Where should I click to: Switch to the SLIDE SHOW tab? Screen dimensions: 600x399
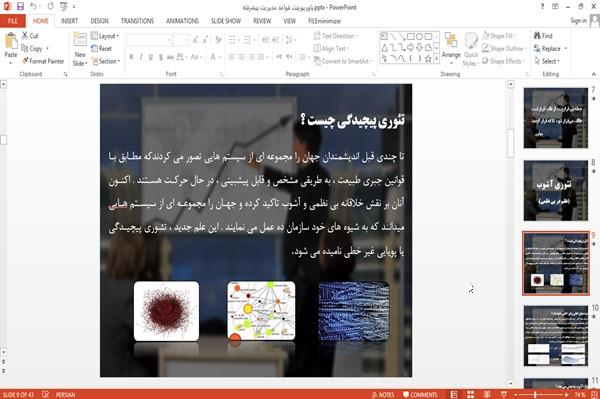point(226,21)
